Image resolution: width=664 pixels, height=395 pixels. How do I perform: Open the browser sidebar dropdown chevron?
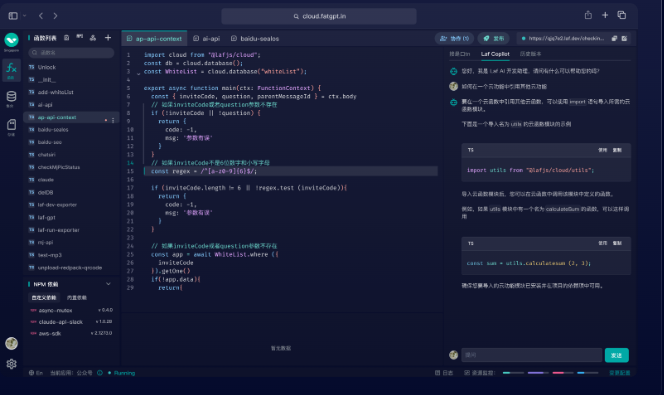click(25, 16)
